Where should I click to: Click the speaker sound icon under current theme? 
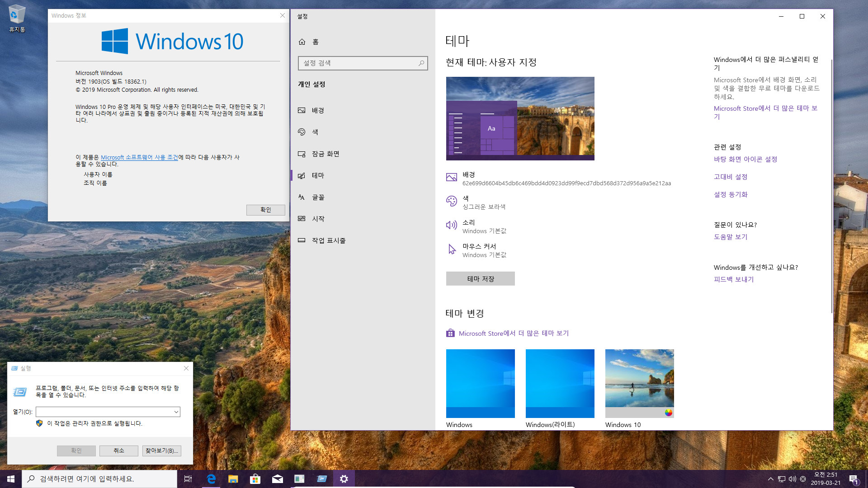click(x=452, y=225)
